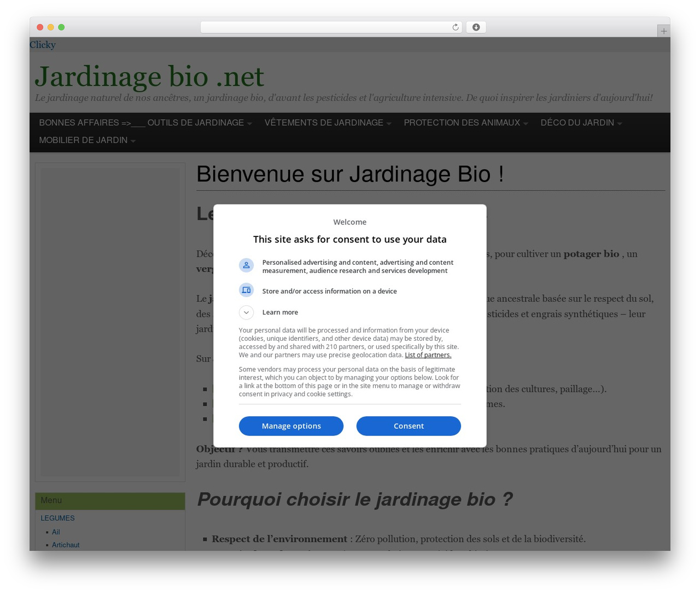Open the PROTECTION DES ANIMAUX menu
The image size is (700, 593).
(462, 123)
